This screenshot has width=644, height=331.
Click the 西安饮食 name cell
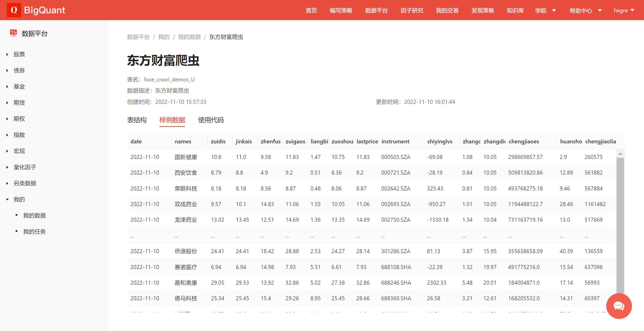(x=186, y=173)
